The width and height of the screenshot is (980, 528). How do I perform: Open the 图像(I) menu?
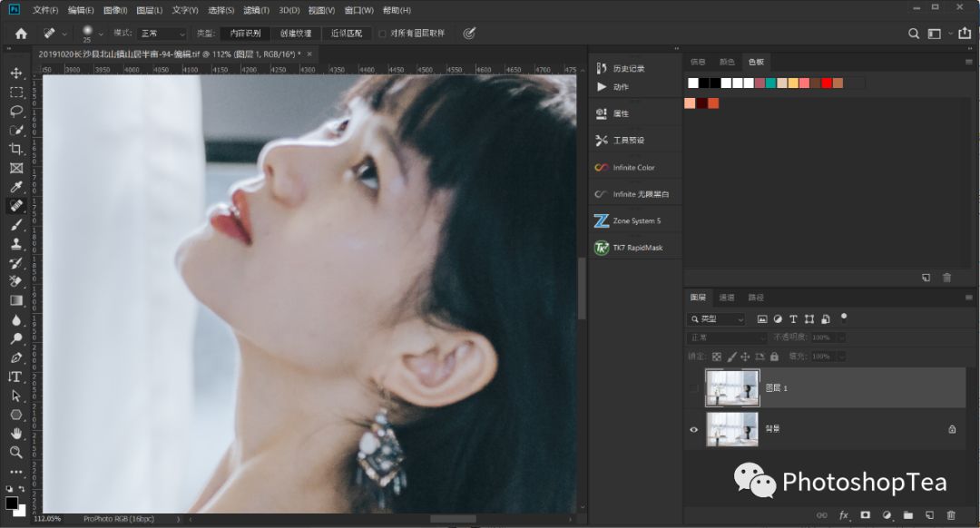(x=115, y=10)
